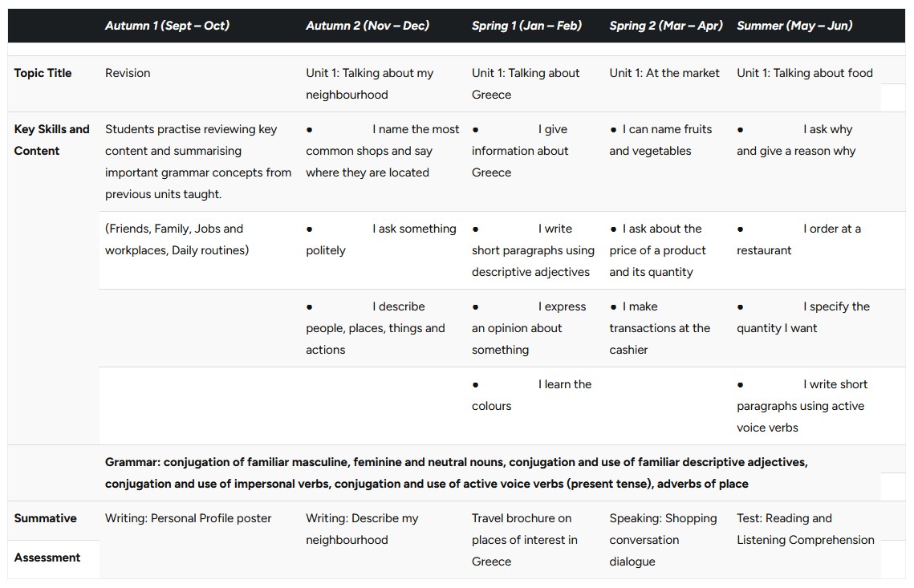Select Writing: Personal Profile poster cell
Image resolution: width=914 pixels, height=588 pixels.
188,518
